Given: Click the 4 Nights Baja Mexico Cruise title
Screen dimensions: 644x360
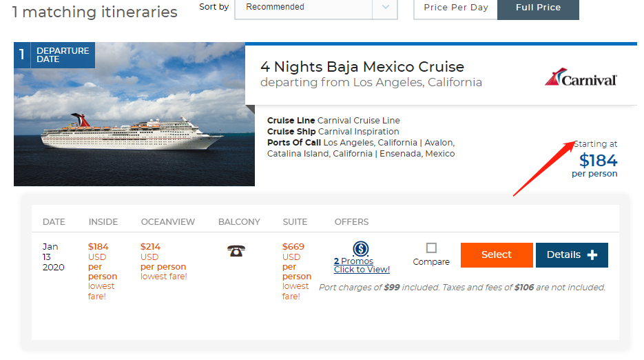Looking at the screenshot, I should pos(362,67).
